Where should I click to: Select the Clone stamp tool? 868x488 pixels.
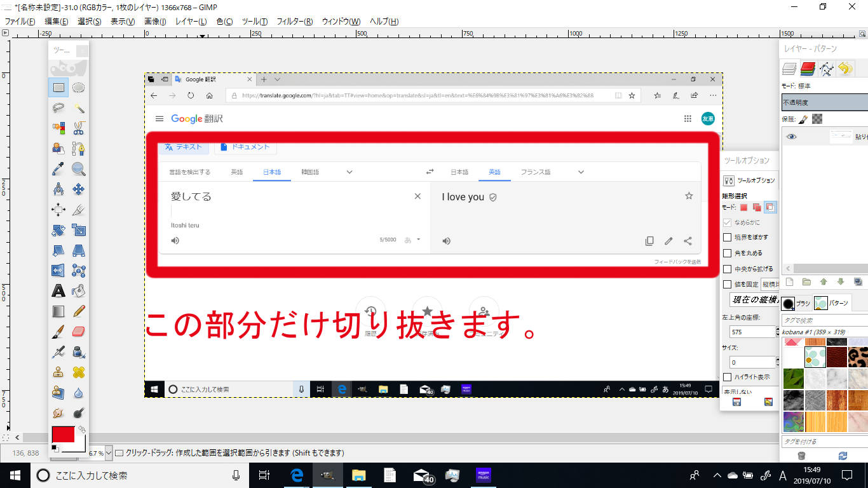tap(58, 372)
